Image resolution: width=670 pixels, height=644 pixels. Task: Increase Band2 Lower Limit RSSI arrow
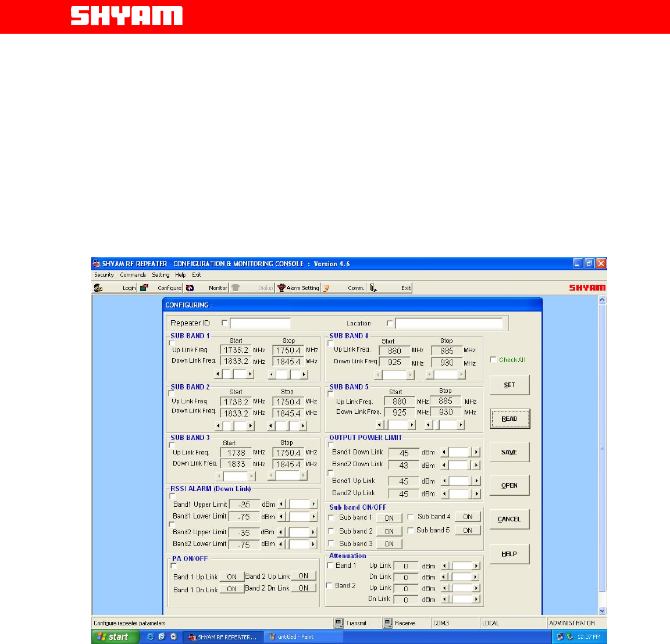[x=313, y=544]
